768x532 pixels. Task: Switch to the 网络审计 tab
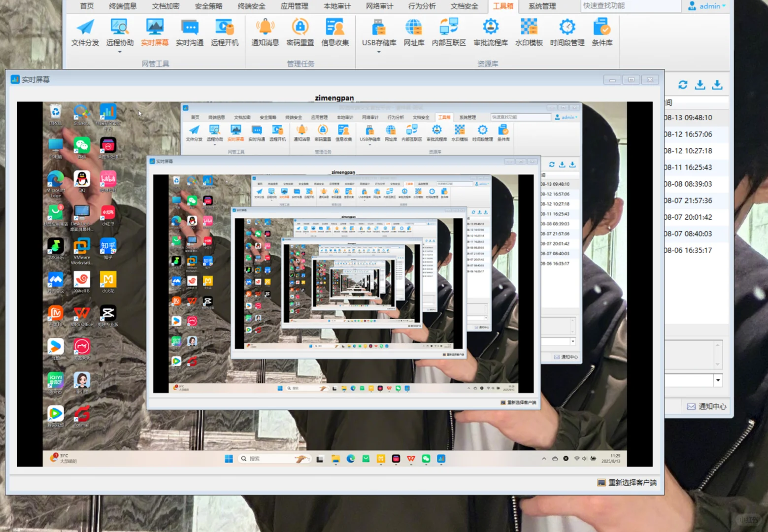(379, 6)
